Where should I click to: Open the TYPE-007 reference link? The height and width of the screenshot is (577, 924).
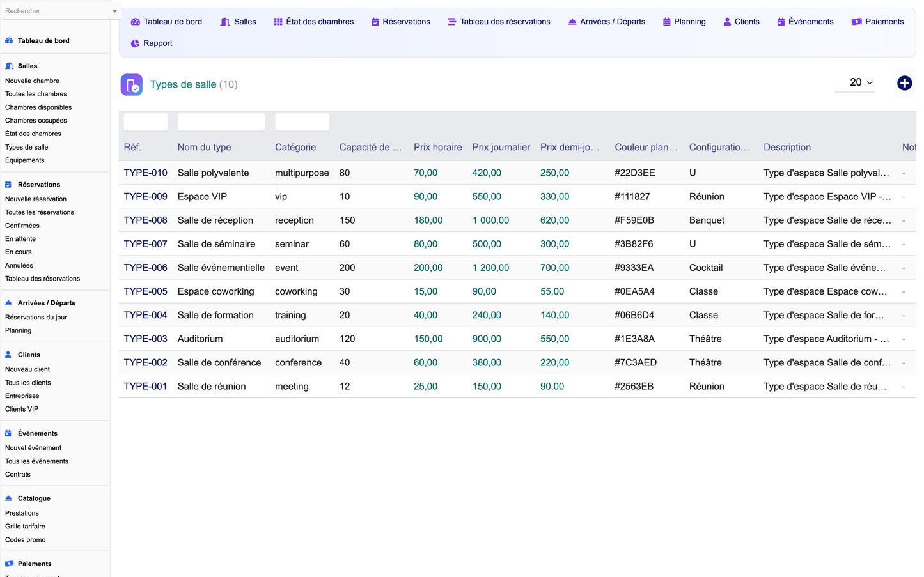click(145, 244)
